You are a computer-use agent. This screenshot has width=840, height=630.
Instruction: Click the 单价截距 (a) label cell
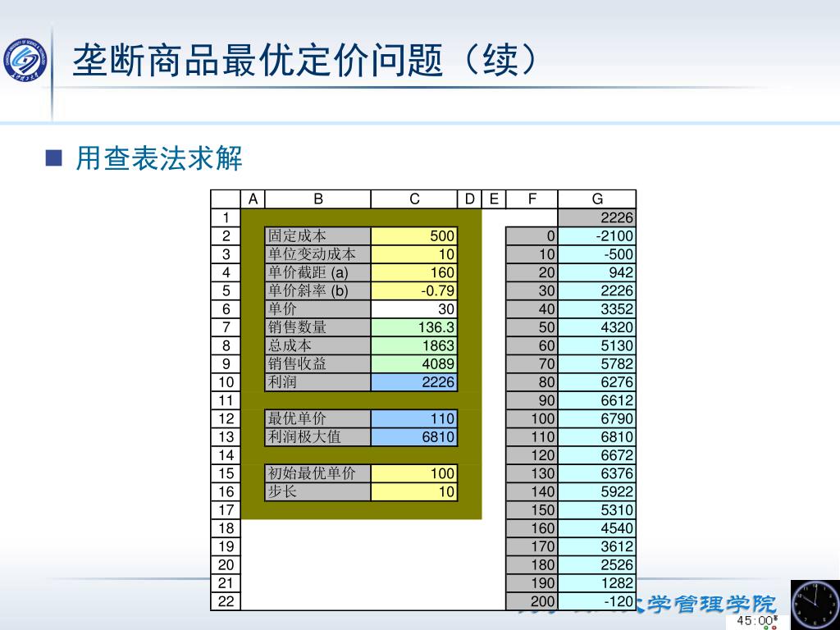pos(317,272)
